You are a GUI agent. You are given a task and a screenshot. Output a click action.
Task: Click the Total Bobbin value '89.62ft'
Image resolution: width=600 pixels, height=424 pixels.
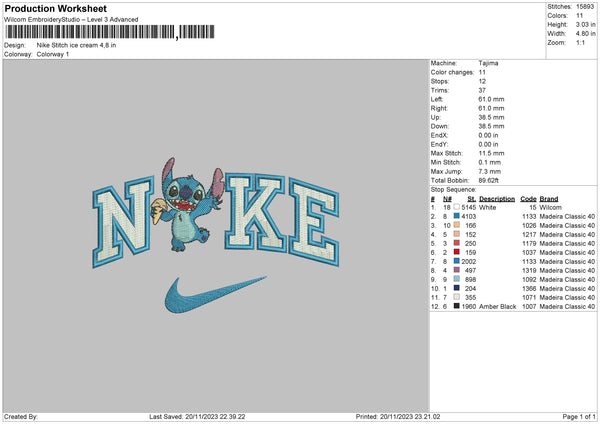point(489,181)
